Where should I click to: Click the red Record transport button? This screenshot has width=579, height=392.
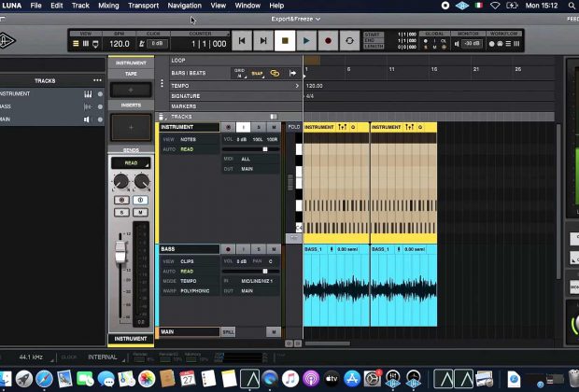pyautogui.click(x=328, y=41)
